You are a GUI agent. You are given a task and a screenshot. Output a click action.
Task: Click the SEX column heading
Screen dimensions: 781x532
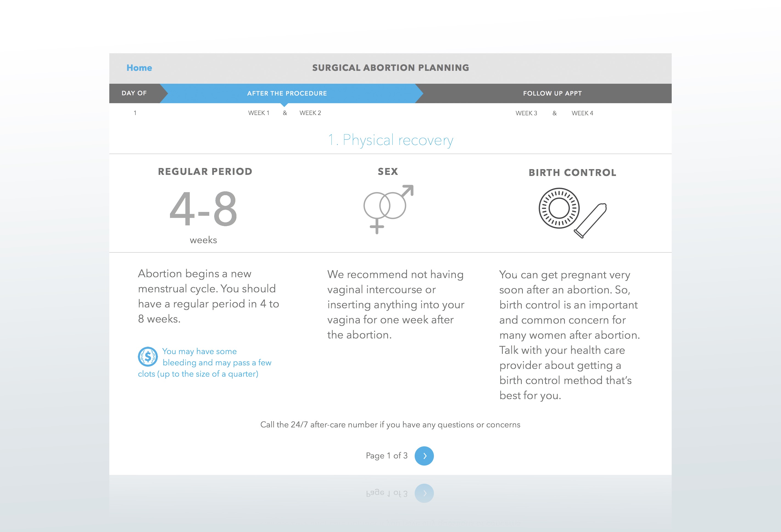click(388, 172)
